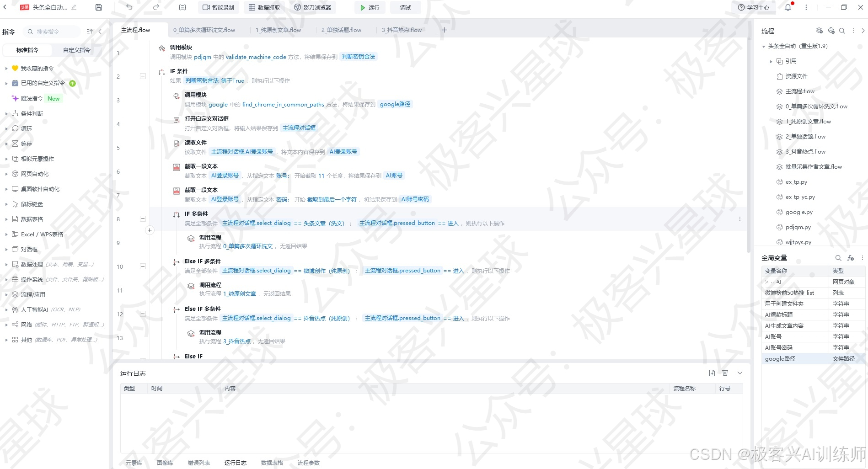Screen dimensions: 868x469
Task: Open 资源文件 in the flow tree
Action: (x=796, y=76)
